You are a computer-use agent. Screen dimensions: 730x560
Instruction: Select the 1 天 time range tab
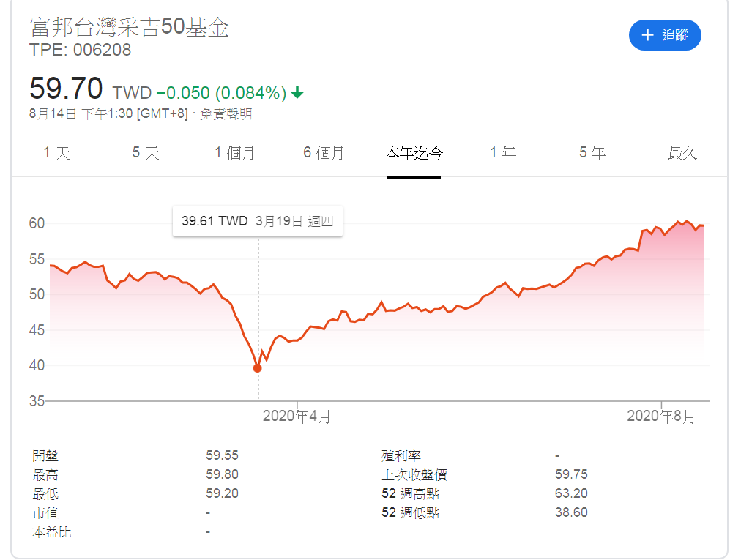point(56,153)
